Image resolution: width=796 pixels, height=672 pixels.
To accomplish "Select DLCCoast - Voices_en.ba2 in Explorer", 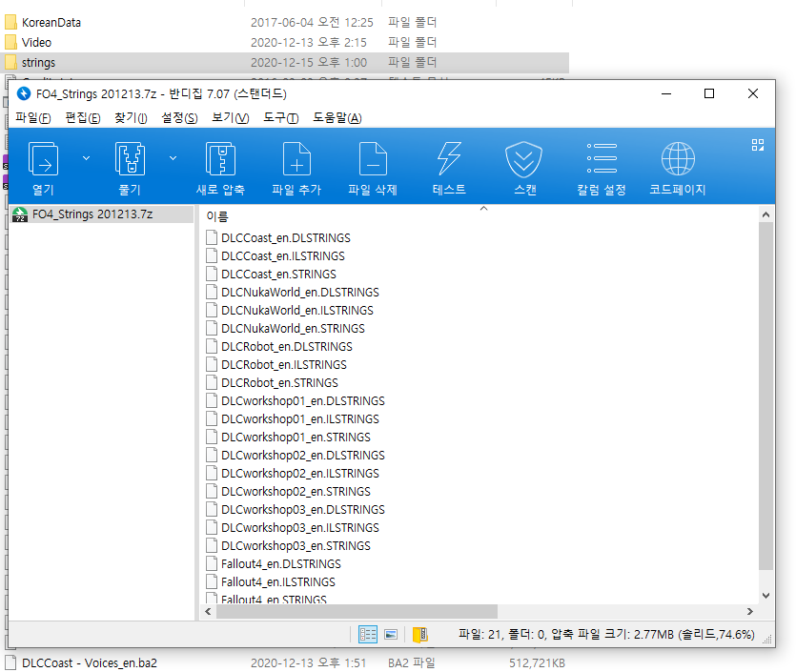I will (90, 662).
